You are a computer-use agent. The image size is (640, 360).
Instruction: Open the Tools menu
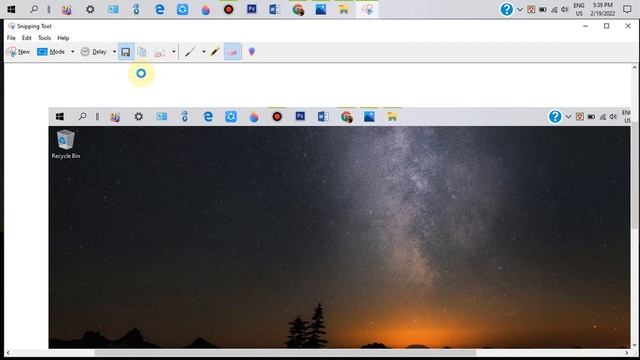[x=44, y=38]
